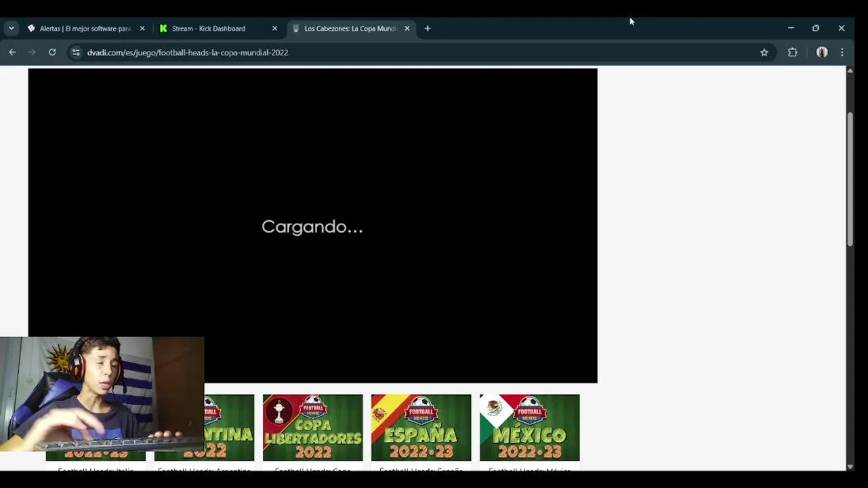Close the Alertas tab

pyautogui.click(x=142, y=28)
